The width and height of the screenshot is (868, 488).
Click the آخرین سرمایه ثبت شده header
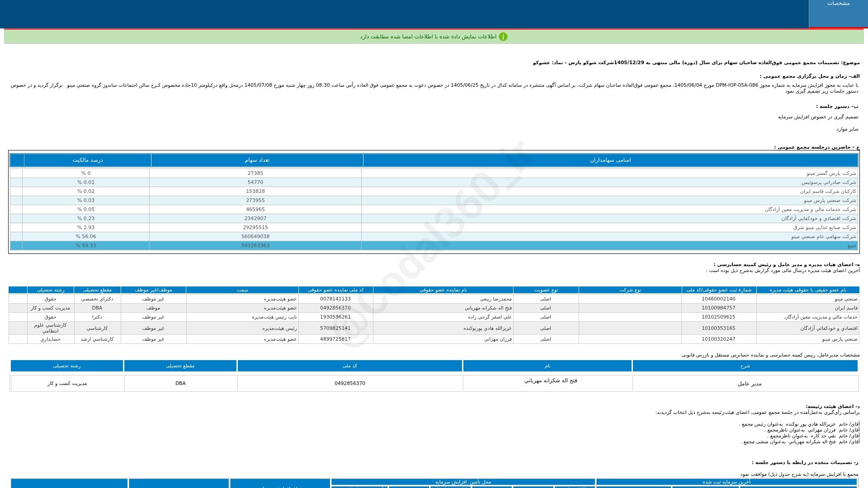(726, 482)
